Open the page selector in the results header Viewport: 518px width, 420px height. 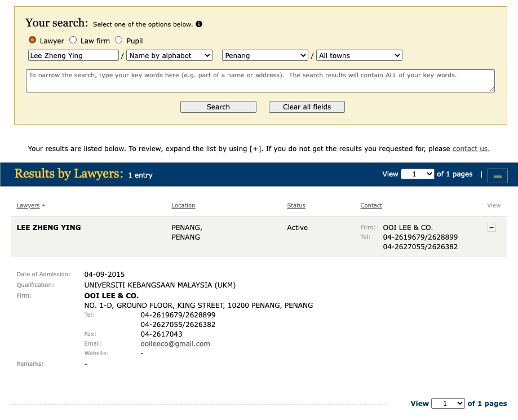417,174
